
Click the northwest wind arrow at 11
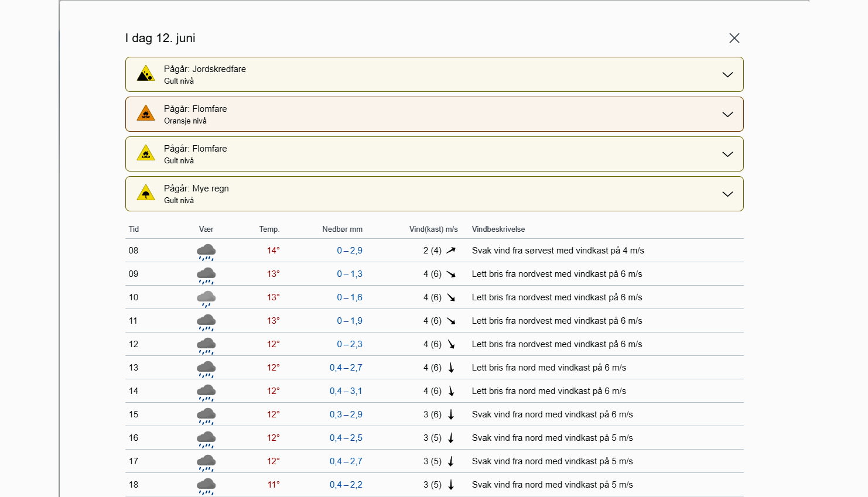[x=451, y=321]
